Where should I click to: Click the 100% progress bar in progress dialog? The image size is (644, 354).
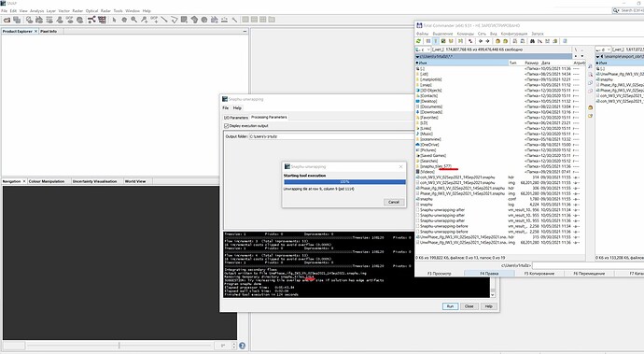point(344,182)
